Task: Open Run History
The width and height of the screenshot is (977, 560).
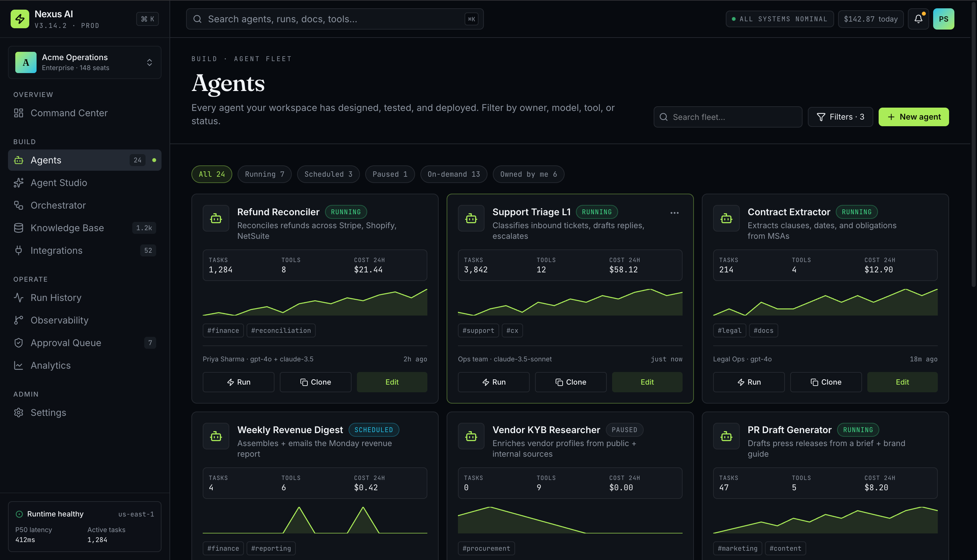Action: click(85, 298)
